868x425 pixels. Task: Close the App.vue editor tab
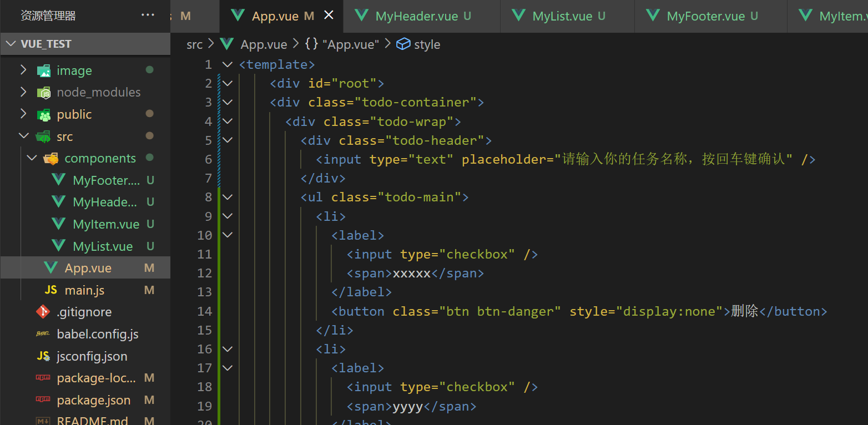tap(329, 16)
